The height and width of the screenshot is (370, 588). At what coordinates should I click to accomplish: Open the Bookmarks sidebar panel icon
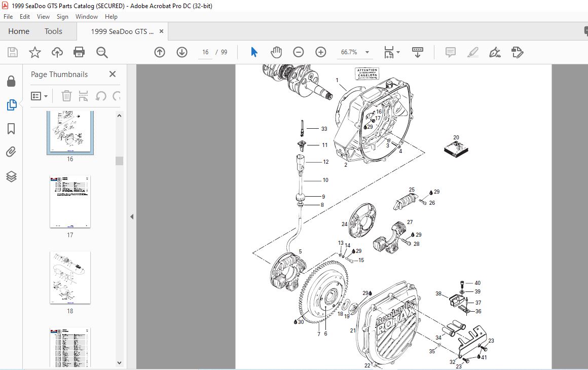tap(11, 129)
